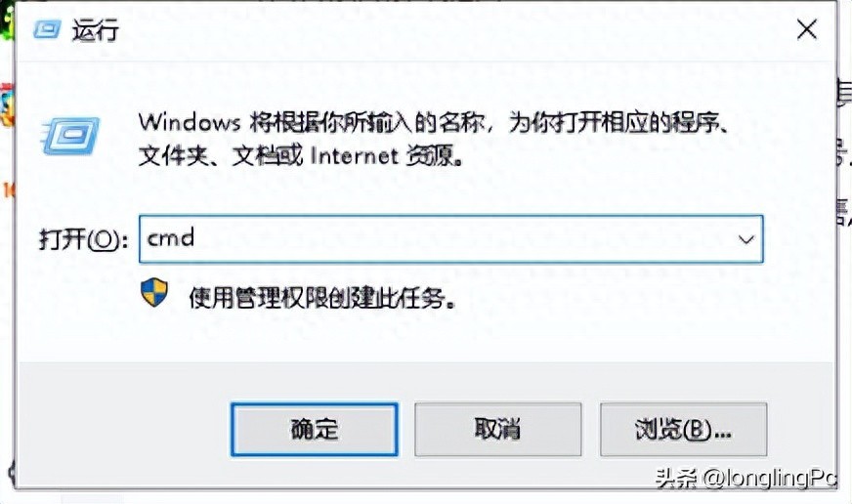
Task: Click the 打开(O): label
Action: (84, 239)
